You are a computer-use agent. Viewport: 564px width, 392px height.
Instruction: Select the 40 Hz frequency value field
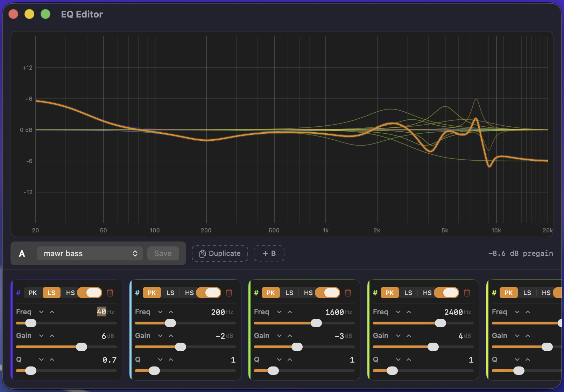(x=101, y=312)
